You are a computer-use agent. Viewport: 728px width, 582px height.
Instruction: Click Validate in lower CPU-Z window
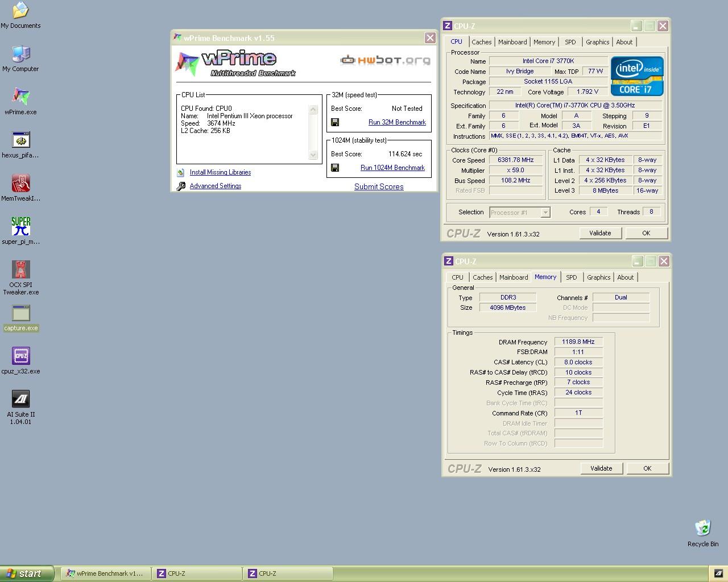click(601, 468)
